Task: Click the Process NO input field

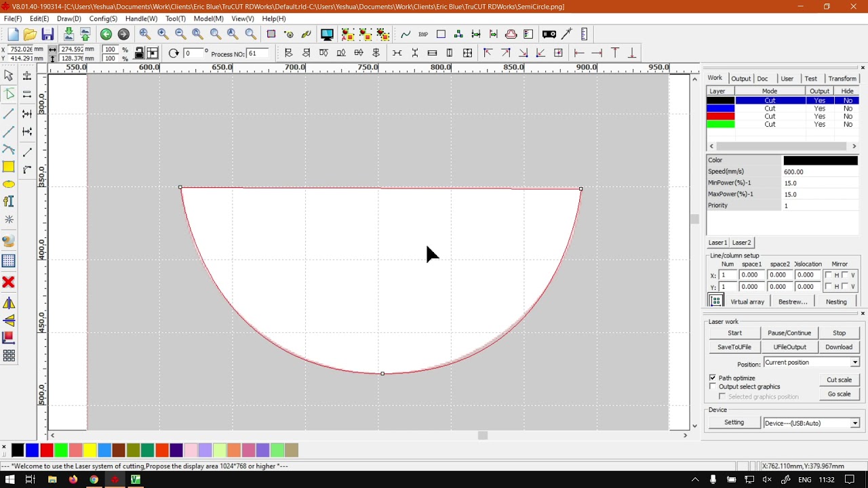Action: coord(257,54)
